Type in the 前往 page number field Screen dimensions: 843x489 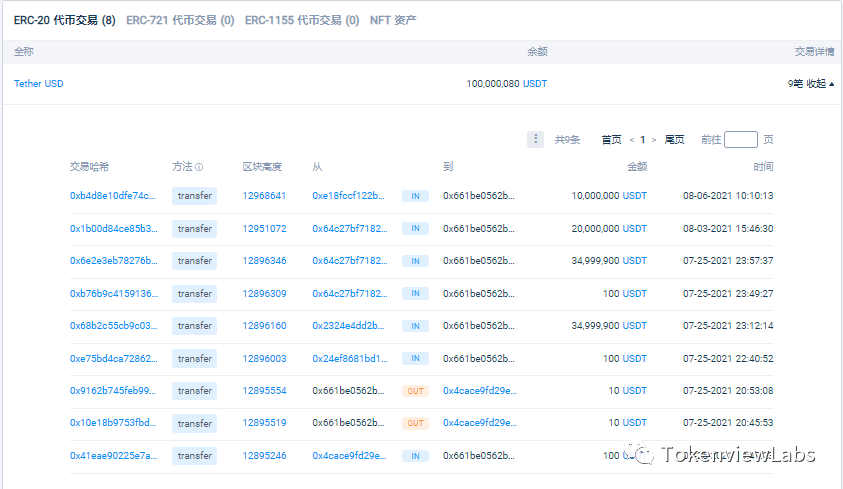tap(740, 140)
